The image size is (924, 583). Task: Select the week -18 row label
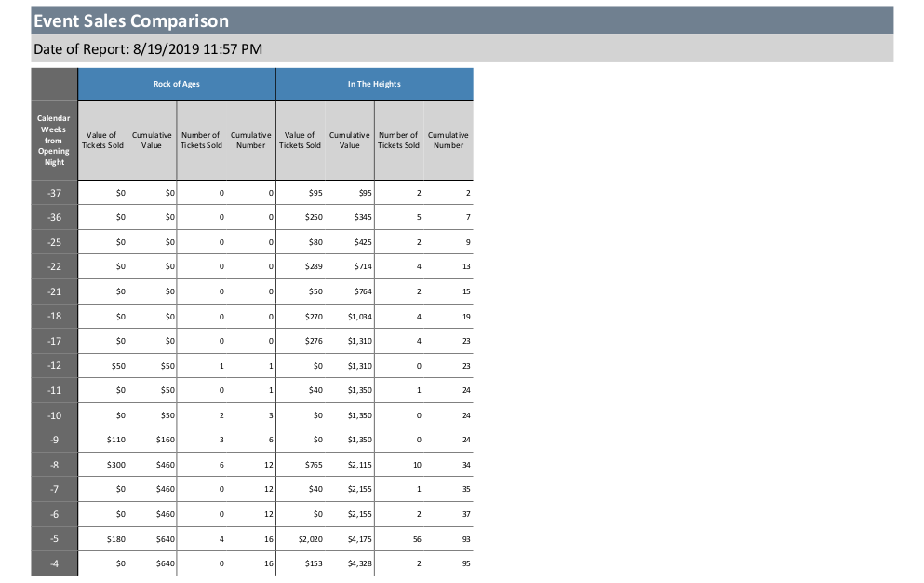pos(54,317)
